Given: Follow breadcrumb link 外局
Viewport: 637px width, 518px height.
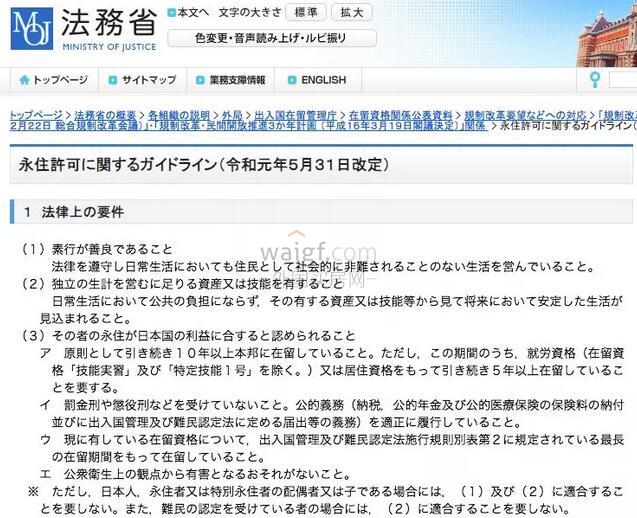Looking at the screenshot, I should (x=232, y=115).
